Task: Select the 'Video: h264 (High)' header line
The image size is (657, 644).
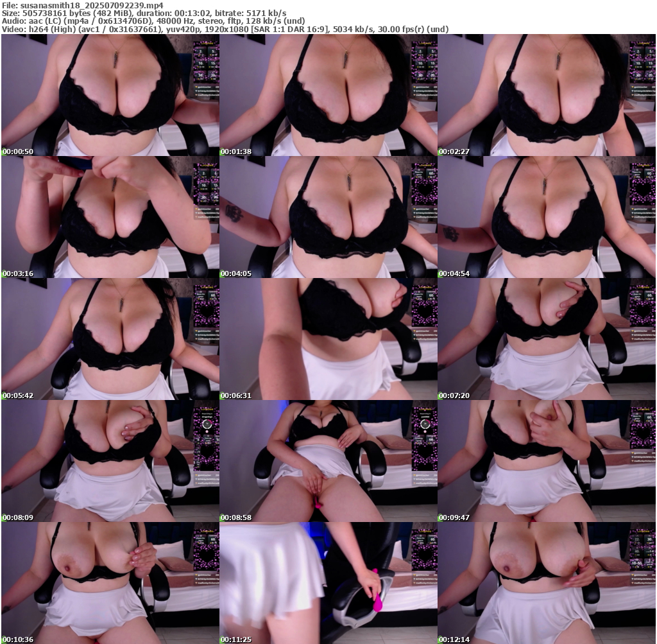Action: pos(225,30)
